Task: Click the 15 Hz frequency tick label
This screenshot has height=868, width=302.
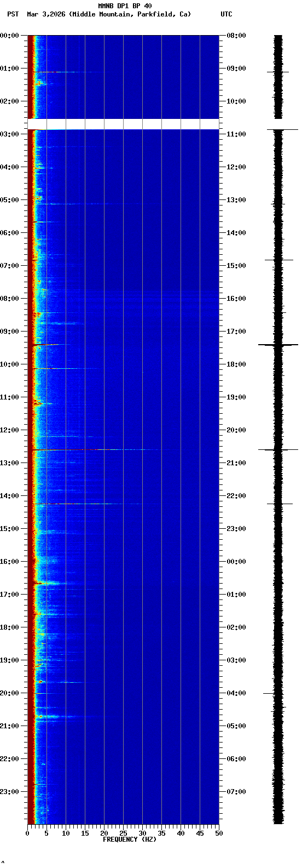Action: [85, 833]
